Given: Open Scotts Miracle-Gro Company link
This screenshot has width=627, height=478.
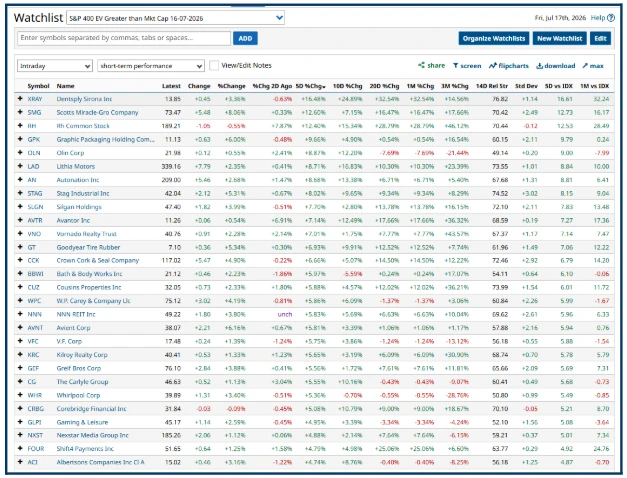Looking at the screenshot, I should click(97, 112).
